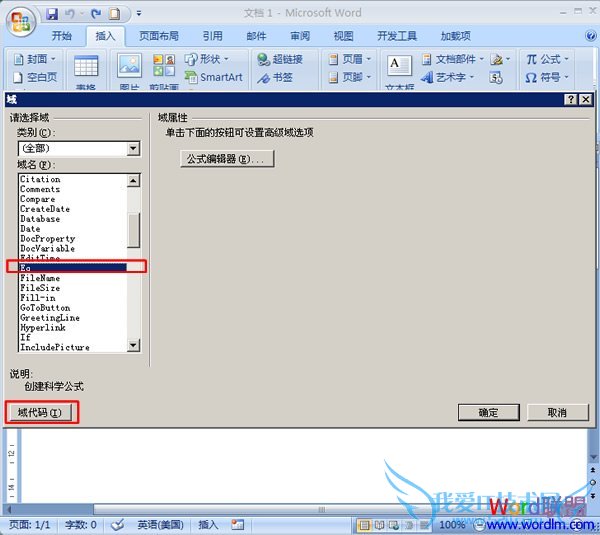Click the field dialog help question button
Image resolution: width=600 pixels, height=535 pixels.
[x=571, y=99]
